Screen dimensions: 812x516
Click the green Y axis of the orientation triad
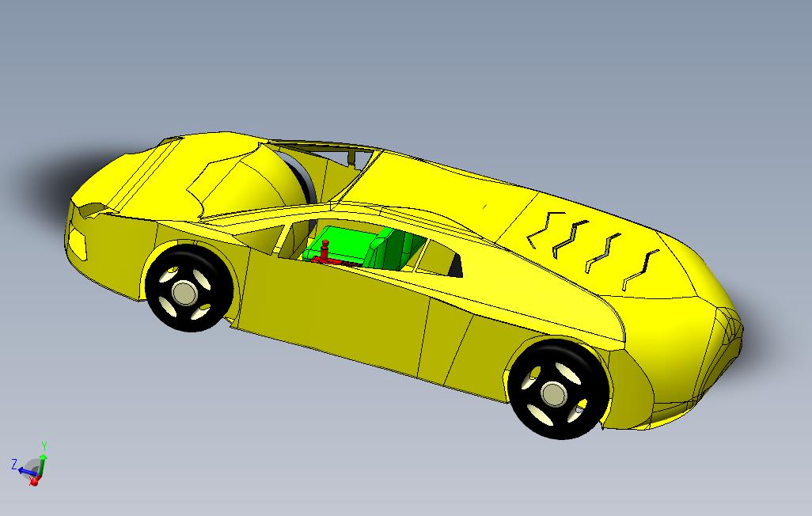43,463
